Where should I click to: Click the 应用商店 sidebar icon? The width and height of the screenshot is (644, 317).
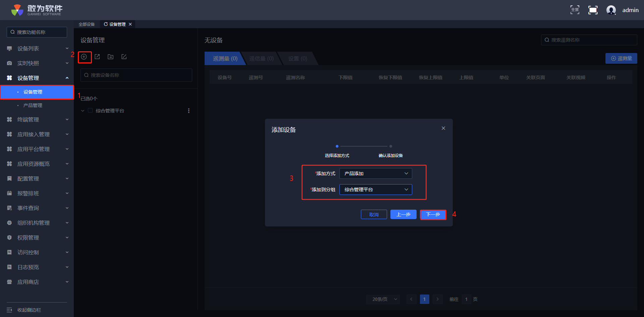pyautogui.click(x=9, y=282)
